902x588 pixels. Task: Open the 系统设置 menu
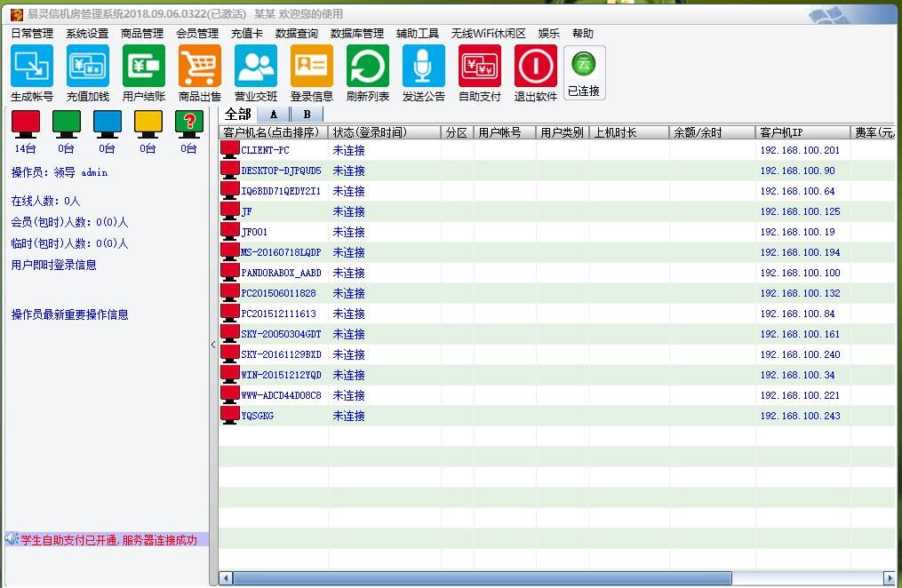(87, 34)
